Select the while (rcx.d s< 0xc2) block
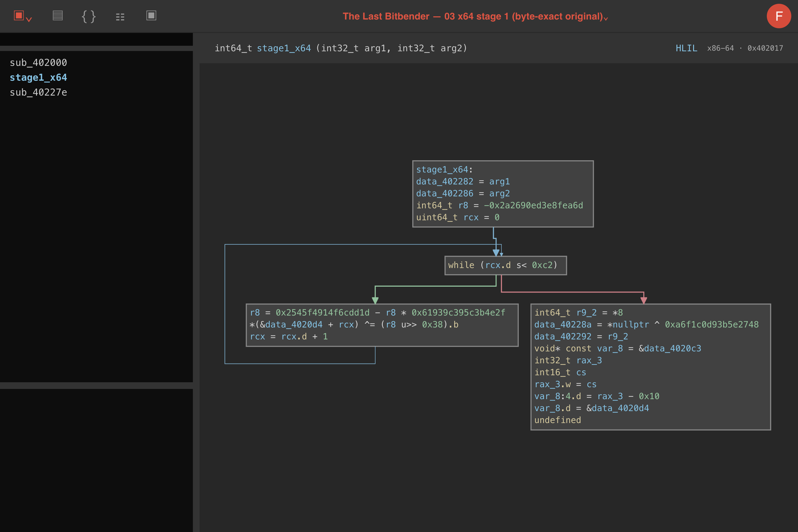 tap(505, 265)
